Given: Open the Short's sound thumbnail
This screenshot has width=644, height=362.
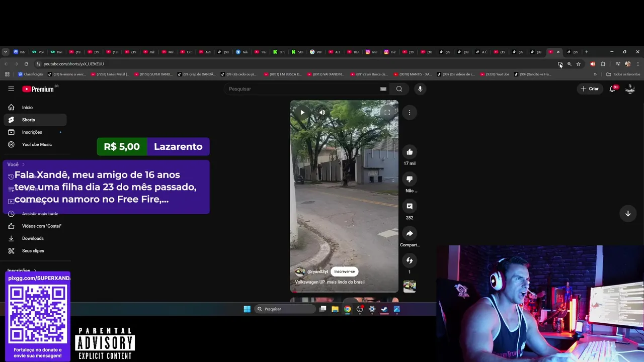Looking at the screenshot, I should click(x=410, y=286).
